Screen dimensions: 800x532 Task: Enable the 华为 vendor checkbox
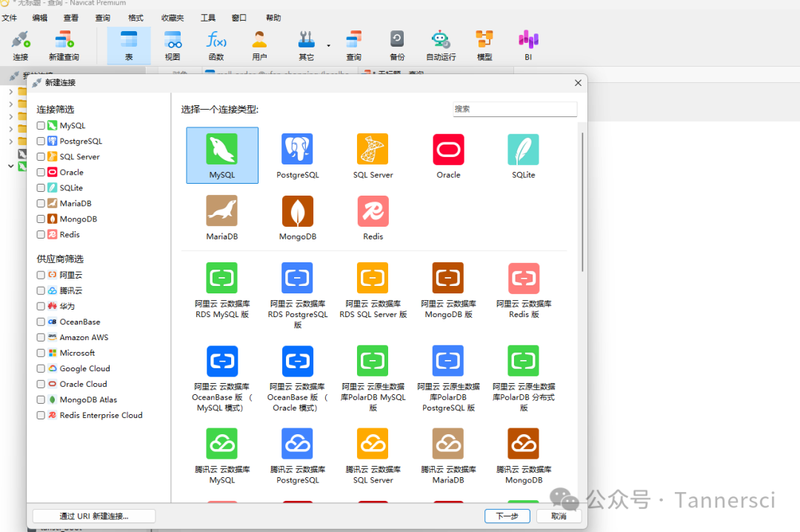point(41,306)
